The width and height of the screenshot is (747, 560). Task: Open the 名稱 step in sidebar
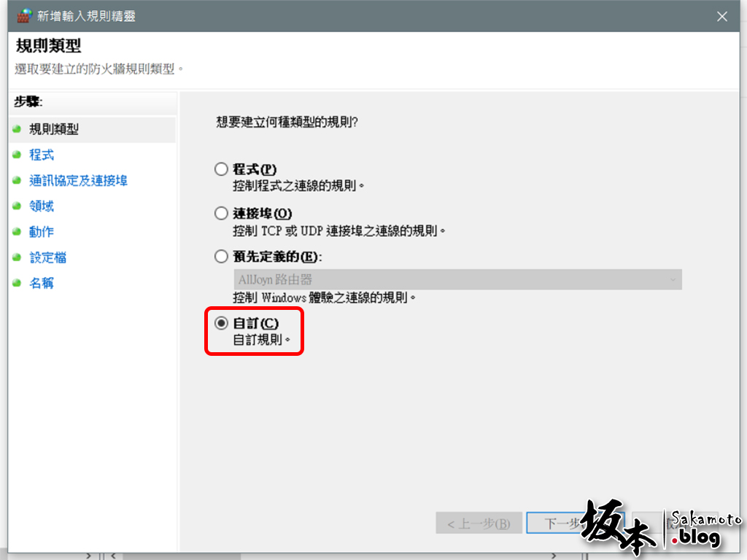[x=42, y=284]
